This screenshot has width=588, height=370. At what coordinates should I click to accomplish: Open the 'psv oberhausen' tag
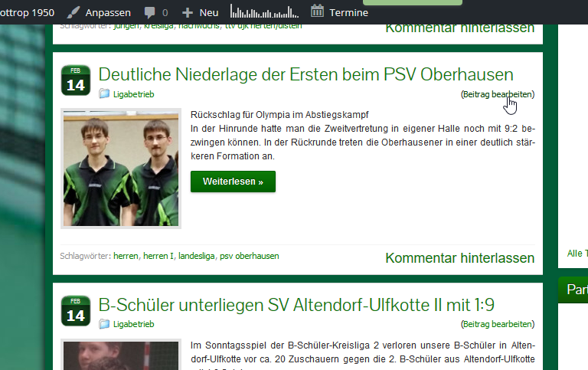(250, 256)
